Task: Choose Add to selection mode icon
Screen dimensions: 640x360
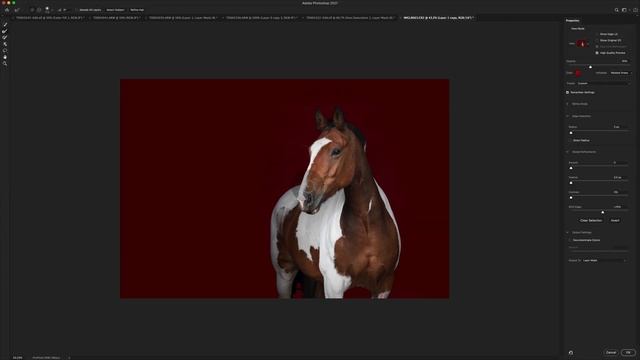Action: pyautogui.click(x=32, y=10)
